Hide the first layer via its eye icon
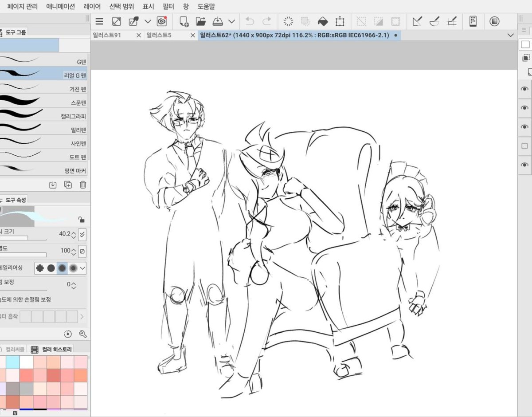This screenshot has width=532, height=417. 525,89
